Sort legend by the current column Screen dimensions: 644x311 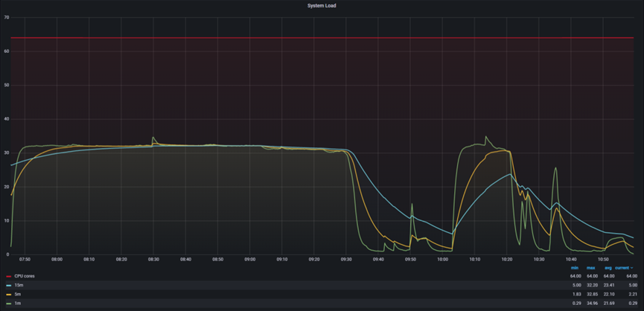[x=622, y=268]
